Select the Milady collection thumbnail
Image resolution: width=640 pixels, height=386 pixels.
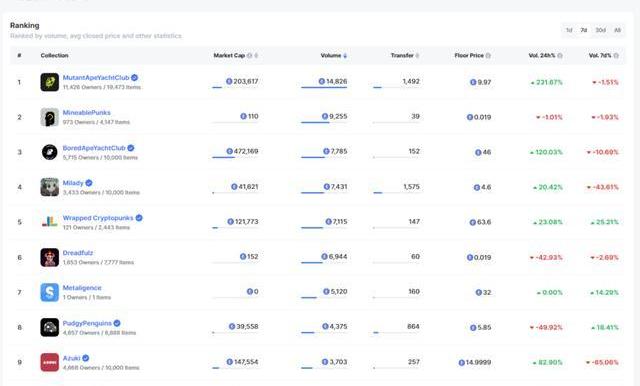49,187
